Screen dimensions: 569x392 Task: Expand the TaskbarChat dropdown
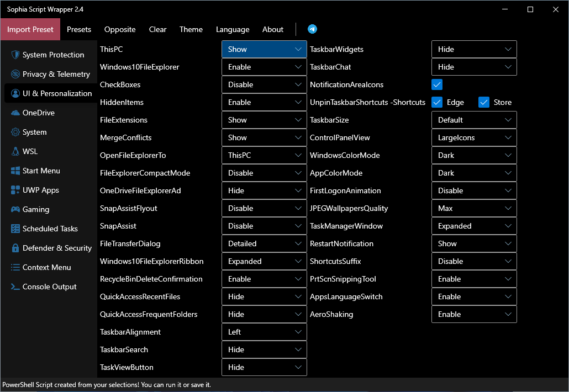[474, 67]
